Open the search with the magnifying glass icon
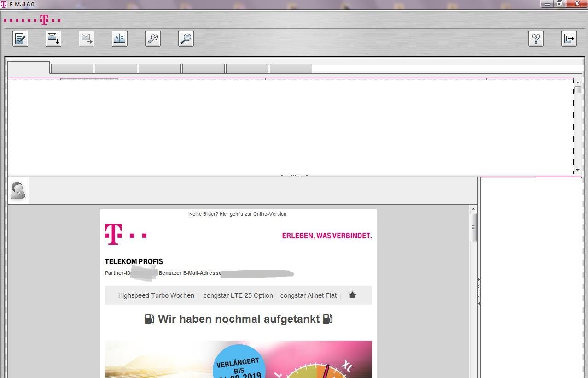 [x=186, y=39]
